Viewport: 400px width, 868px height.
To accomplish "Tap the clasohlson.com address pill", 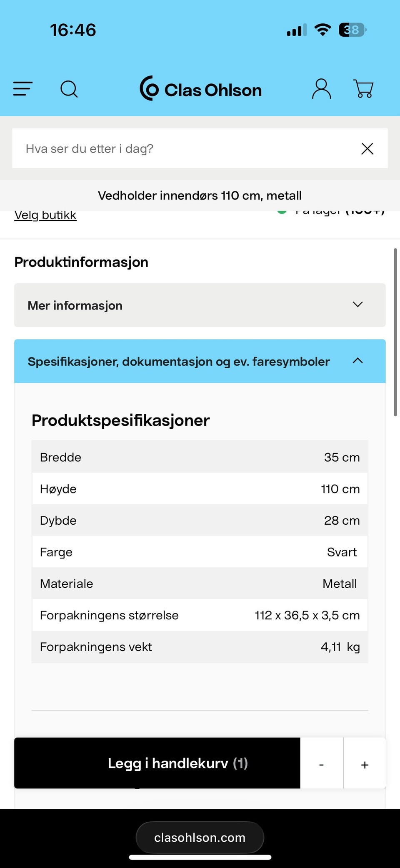I will [200, 838].
